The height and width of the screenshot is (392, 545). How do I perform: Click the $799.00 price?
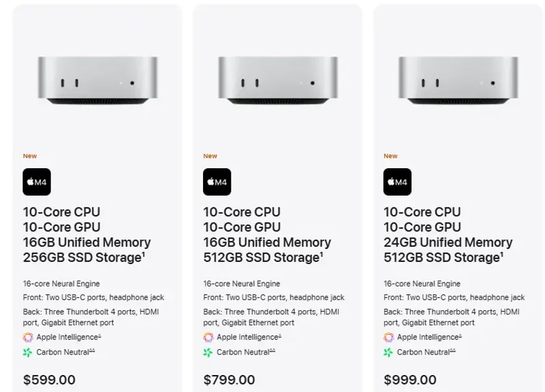[229, 380]
